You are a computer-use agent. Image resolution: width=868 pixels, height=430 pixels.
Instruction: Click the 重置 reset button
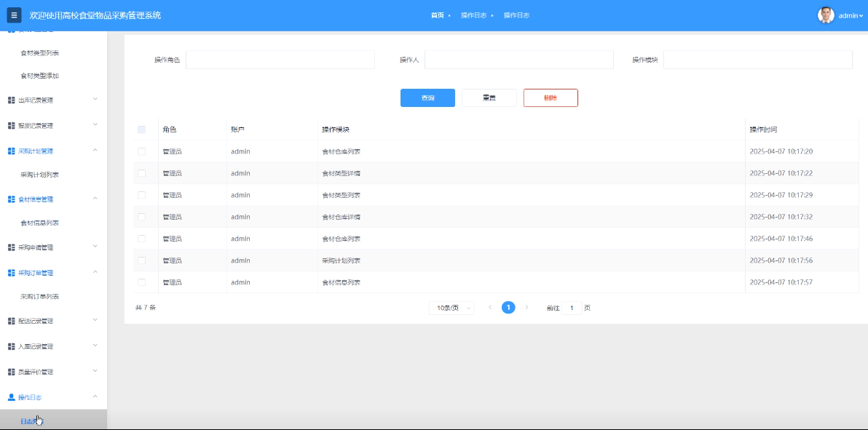pos(489,98)
